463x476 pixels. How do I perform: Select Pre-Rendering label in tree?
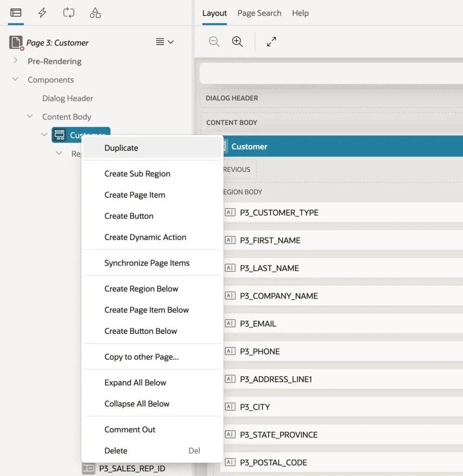click(55, 61)
